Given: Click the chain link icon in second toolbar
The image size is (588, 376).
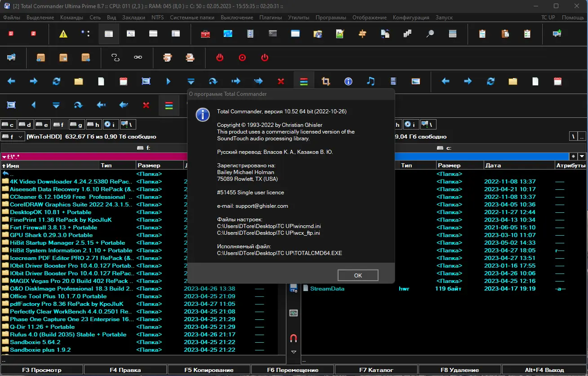Looking at the screenshot, I should 138,58.
